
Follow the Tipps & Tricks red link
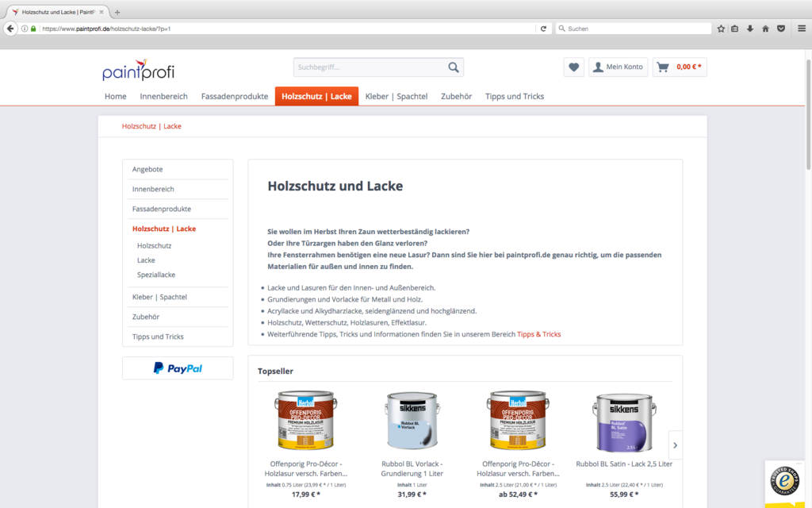(538, 334)
